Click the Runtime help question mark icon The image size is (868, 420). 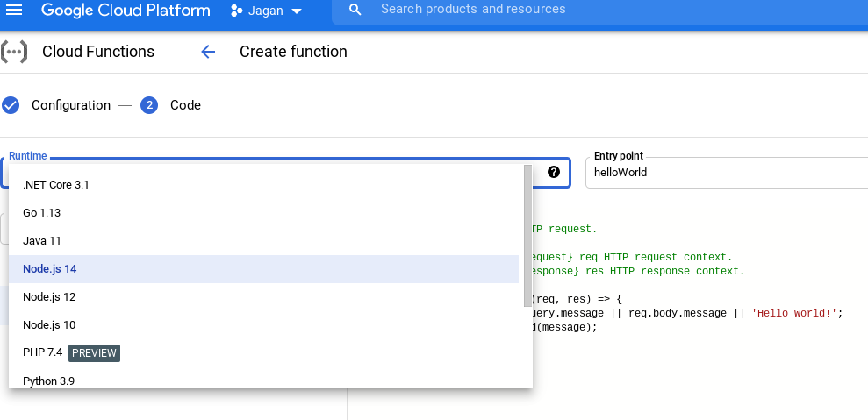[x=554, y=172]
